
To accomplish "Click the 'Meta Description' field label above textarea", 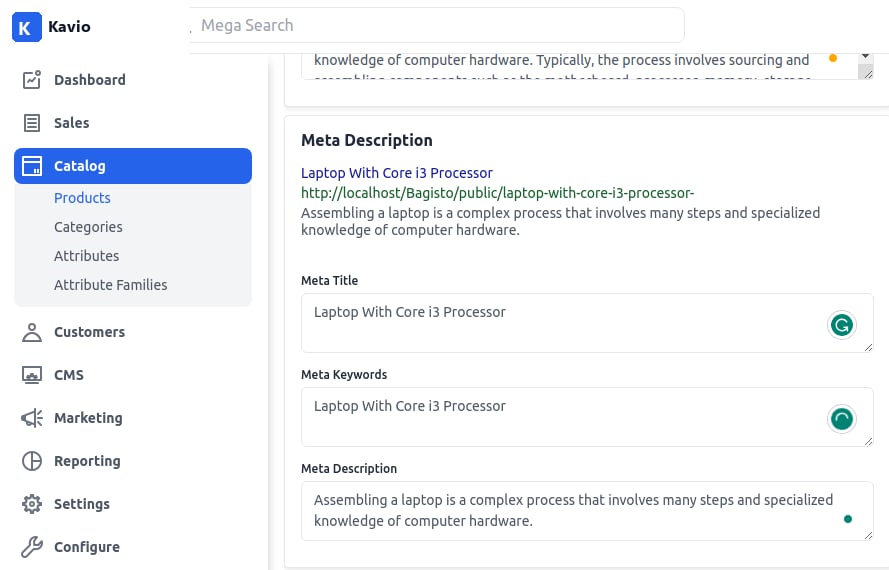I will point(349,469).
